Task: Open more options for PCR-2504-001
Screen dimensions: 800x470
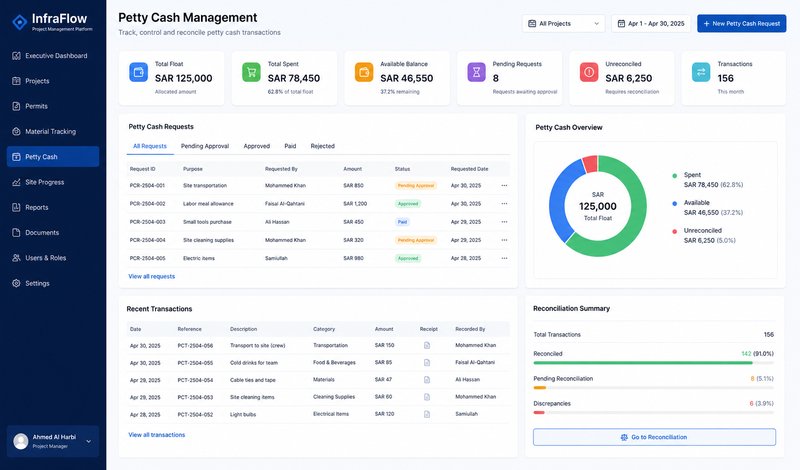Action: (x=504, y=186)
